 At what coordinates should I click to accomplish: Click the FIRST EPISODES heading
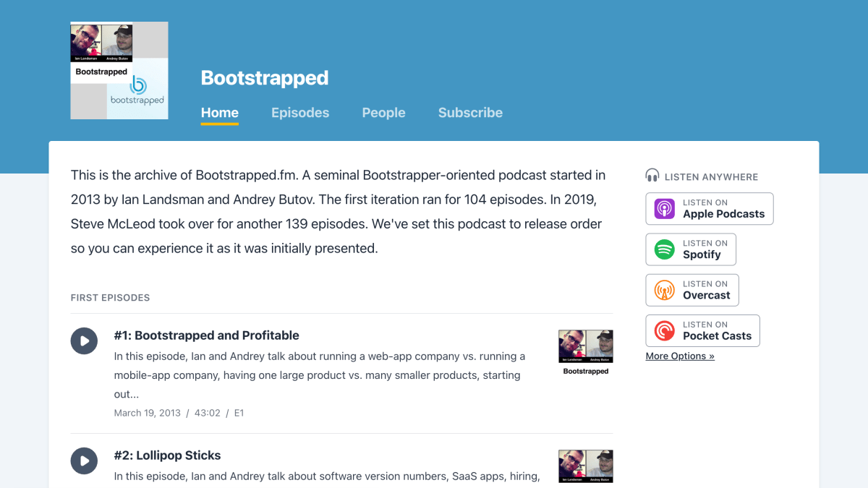110,298
